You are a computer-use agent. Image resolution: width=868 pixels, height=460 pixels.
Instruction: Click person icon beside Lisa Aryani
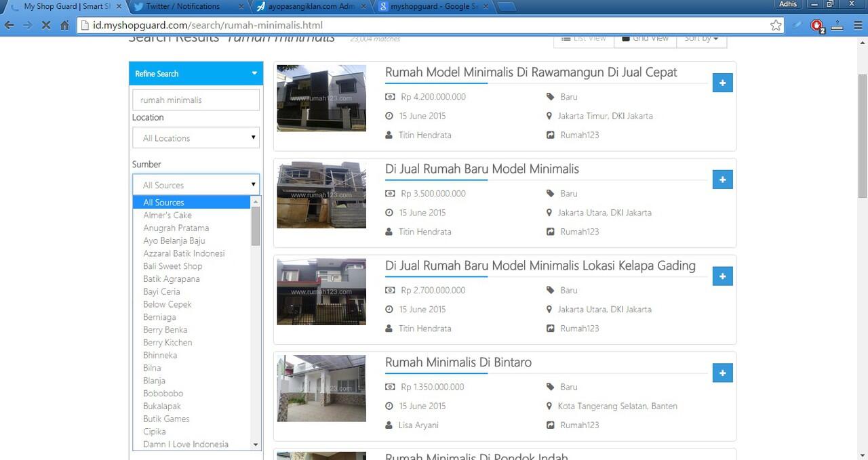389,425
